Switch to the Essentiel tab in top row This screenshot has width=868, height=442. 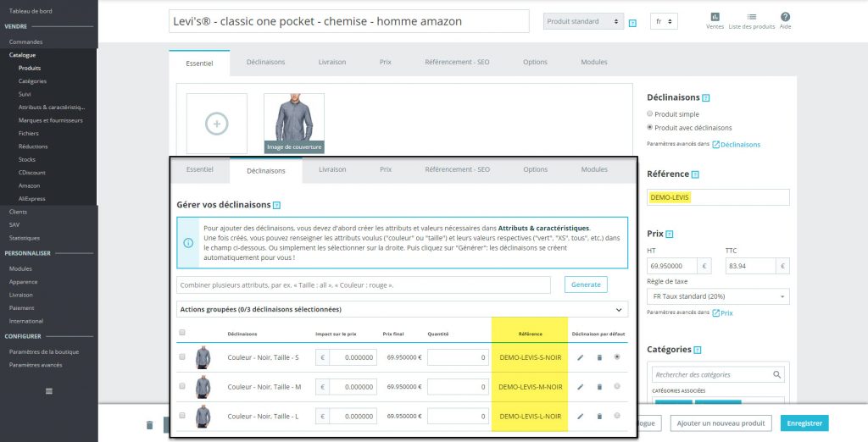[199, 63]
